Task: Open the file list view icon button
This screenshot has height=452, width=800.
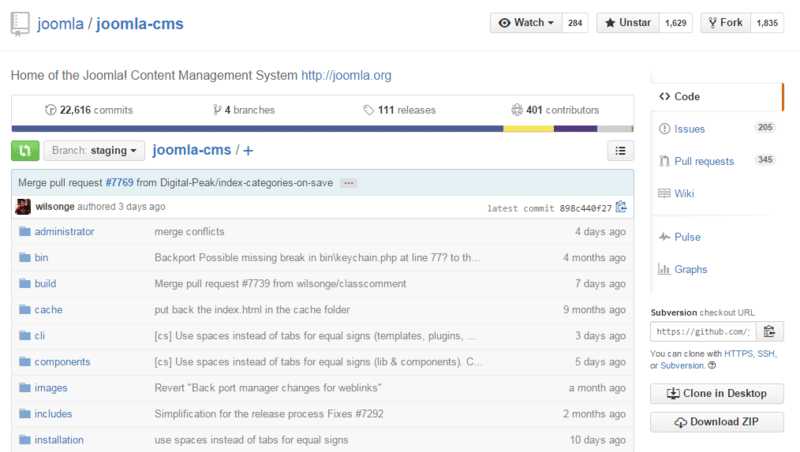Action: (620, 150)
